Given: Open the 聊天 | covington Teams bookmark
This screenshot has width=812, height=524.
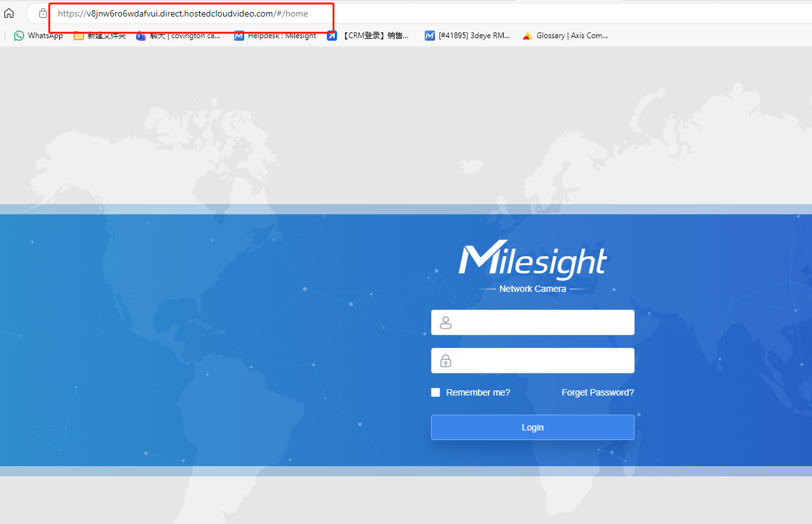Looking at the screenshot, I should click(179, 36).
